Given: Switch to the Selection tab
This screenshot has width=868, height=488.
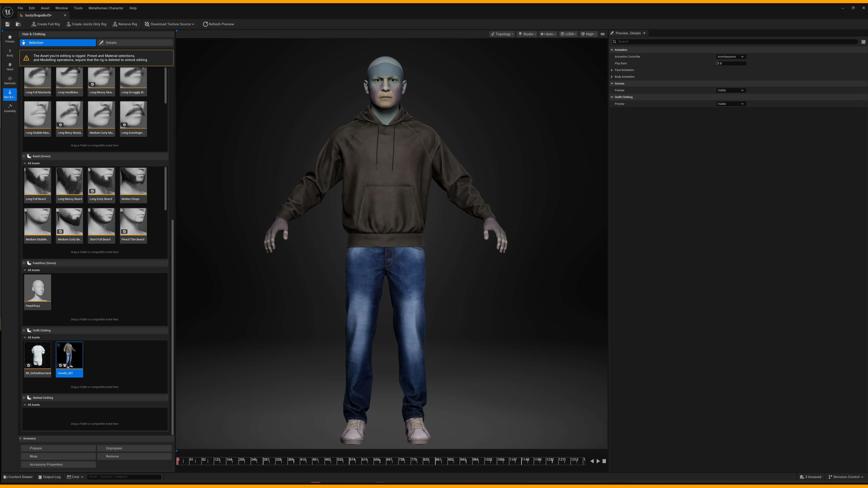Looking at the screenshot, I should 58,43.
